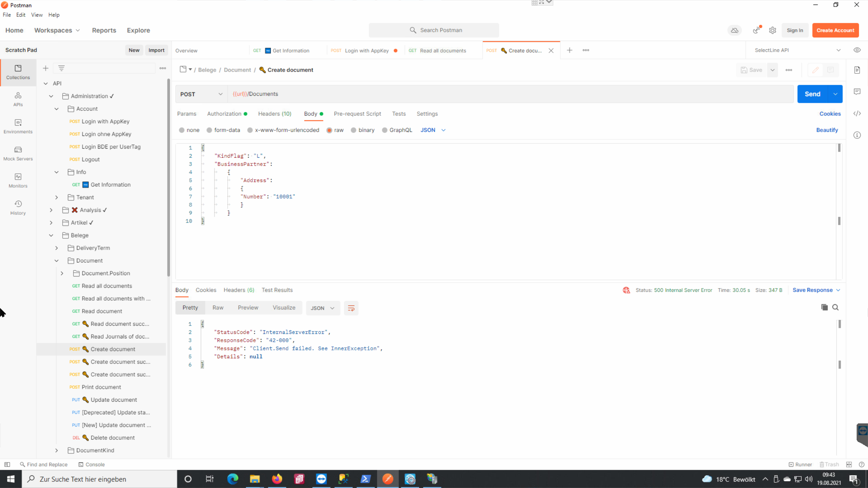The width and height of the screenshot is (868, 488).
Task: Open the code snippet generator
Action: click(x=857, y=113)
